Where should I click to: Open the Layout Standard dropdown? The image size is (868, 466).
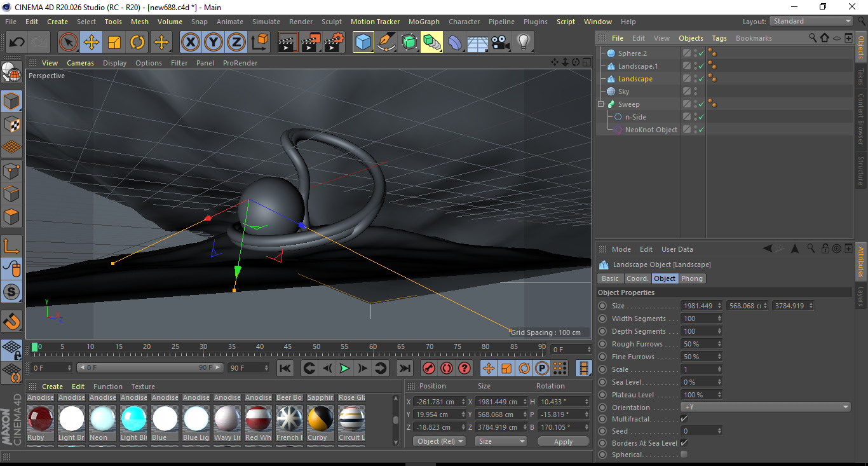click(x=811, y=21)
